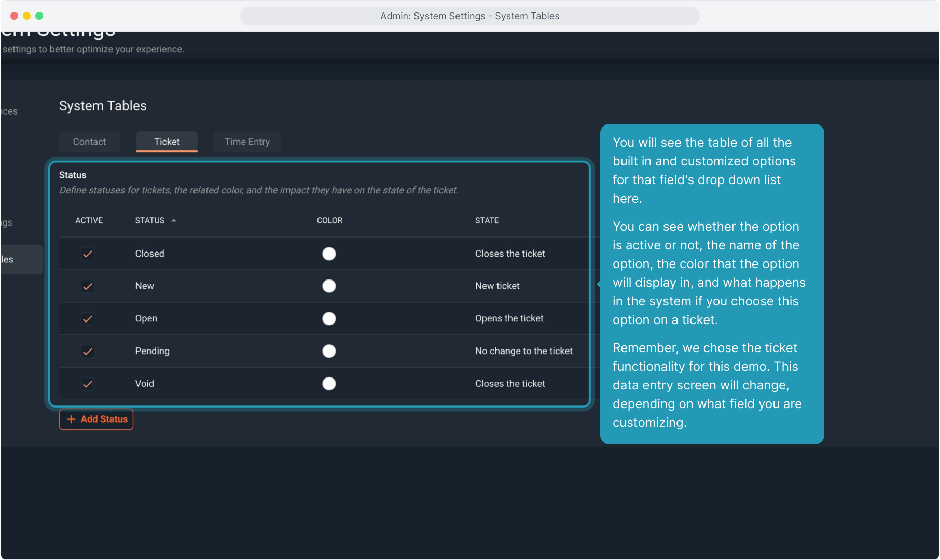940x560 pixels.
Task: Toggle Active checkbox on Pending row
Action: tap(88, 352)
